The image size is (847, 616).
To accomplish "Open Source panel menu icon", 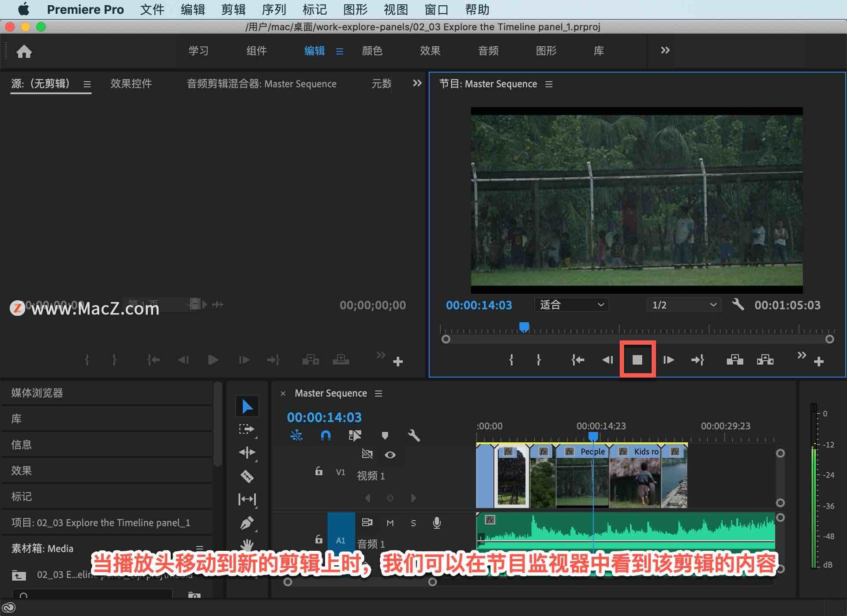I will point(87,84).
